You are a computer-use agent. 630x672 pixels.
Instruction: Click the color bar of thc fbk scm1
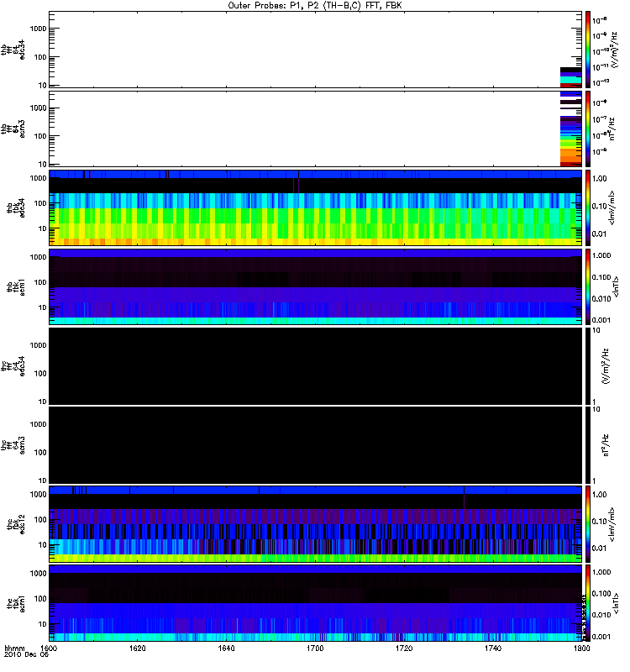click(588, 603)
